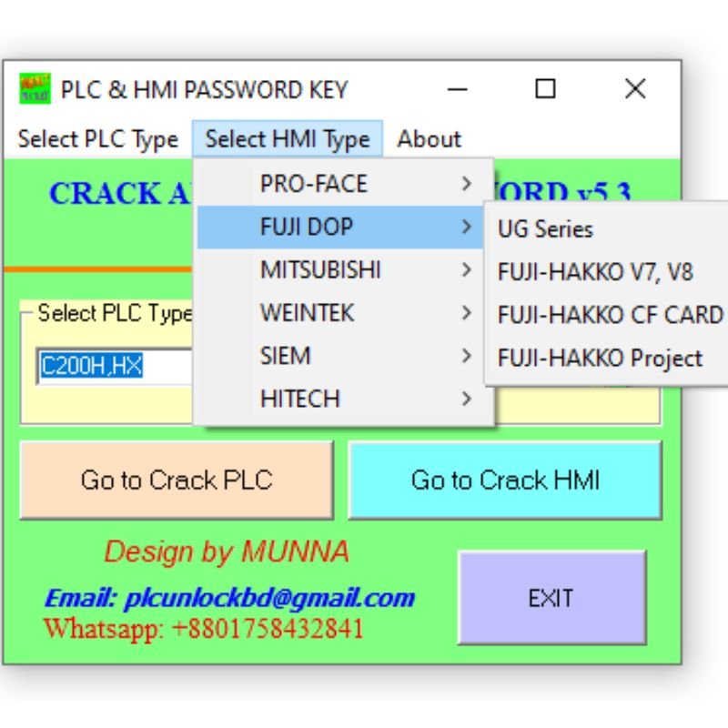Close the Select HMI Type menu
Screen dimensions: 728x728
click(x=288, y=139)
